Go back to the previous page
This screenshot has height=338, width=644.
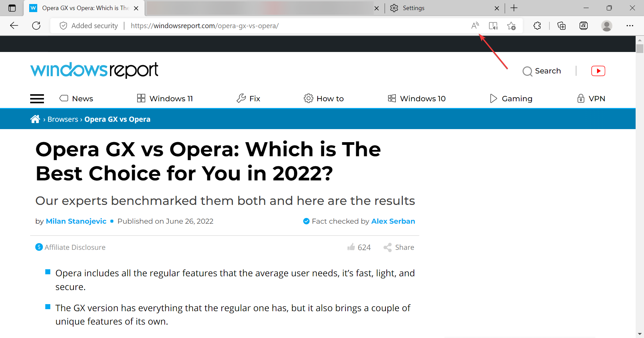click(14, 25)
